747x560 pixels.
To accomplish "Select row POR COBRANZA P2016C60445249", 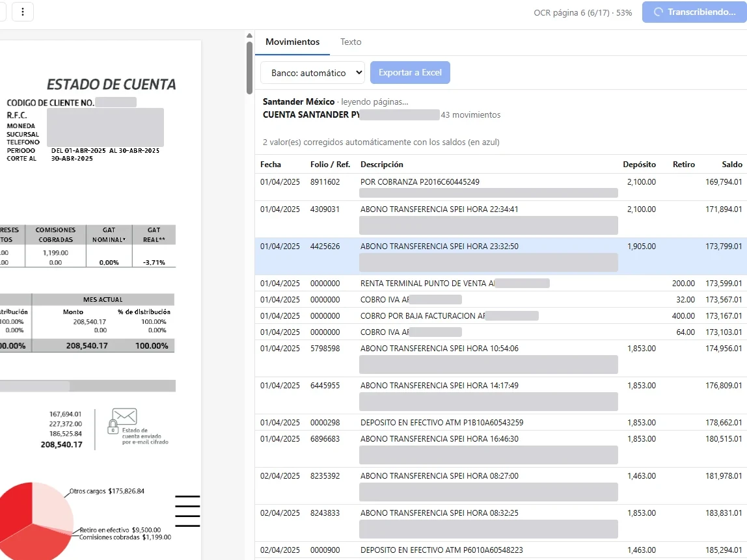I will [500, 187].
